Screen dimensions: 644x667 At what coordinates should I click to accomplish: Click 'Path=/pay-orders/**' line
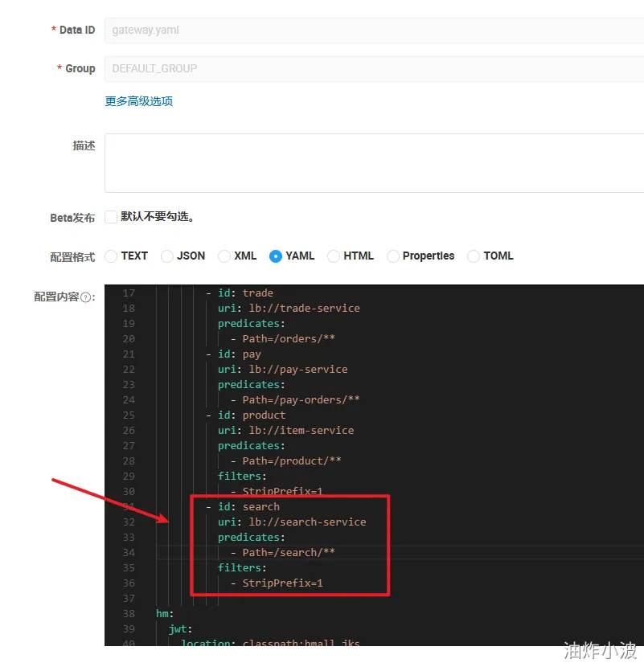pyautogui.click(x=301, y=400)
